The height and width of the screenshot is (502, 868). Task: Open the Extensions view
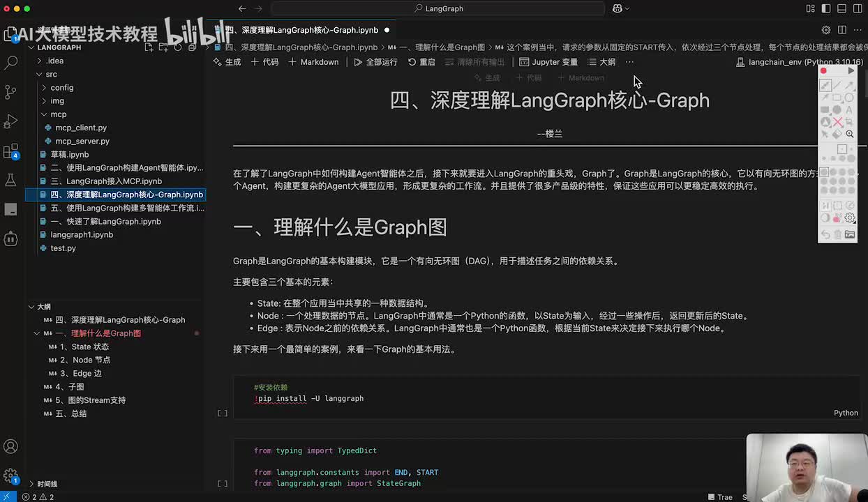point(11,151)
